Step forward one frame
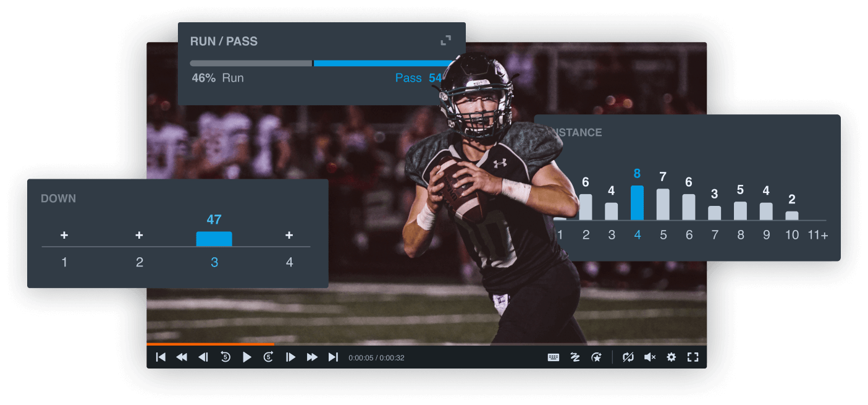 pyautogui.click(x=290, y=357)
